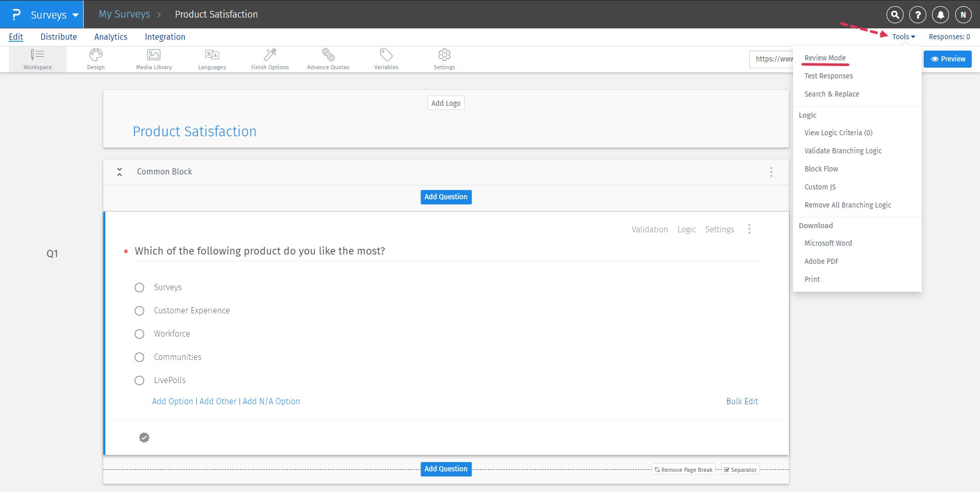Select the Workforce radio option
Image resolution: width=980 pixels, height=492 pixels.
(139, 334)
